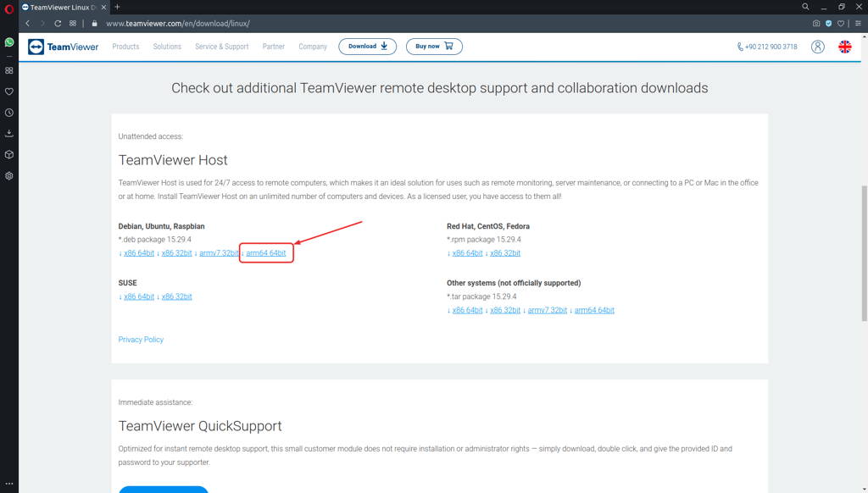The image size is (868, 493).
Task: Click the start page grid icon in the address bar
Action: tap(73, 23)
